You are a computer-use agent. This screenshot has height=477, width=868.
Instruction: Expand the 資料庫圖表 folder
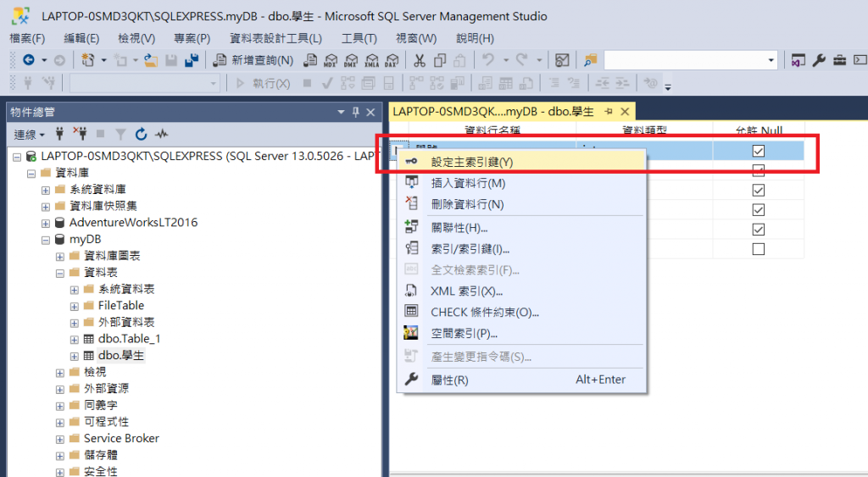(60, 257)
